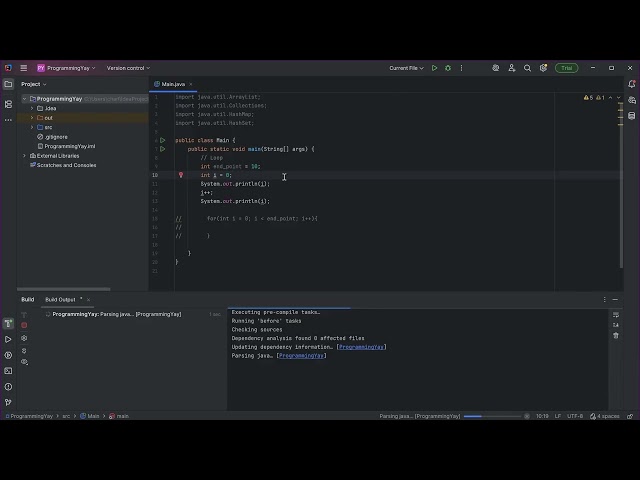This screenshot has height=480, width=640.
Task: Change UTF-8 file encoding
Action: click(575, 416)
